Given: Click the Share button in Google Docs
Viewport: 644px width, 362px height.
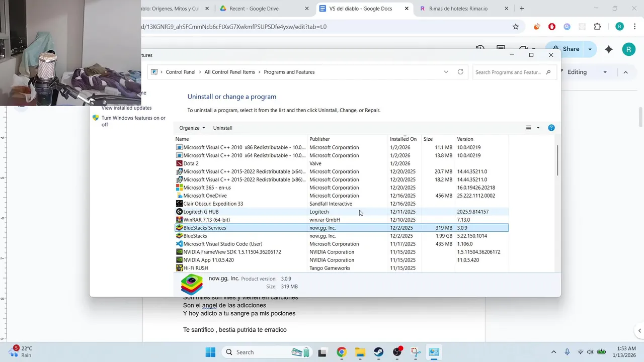Looking at the screenshot, I should click(565, 49).
